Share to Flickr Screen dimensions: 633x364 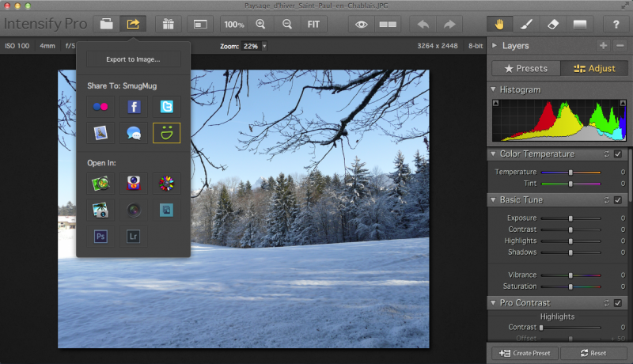point(100,107)
